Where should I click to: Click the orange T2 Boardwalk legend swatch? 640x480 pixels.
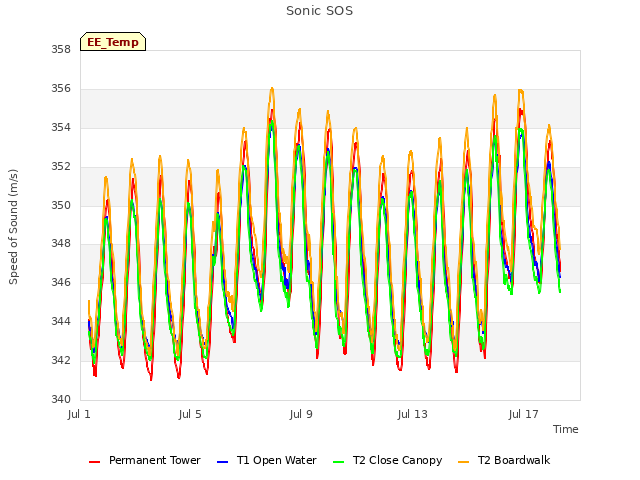click(464, 462)
